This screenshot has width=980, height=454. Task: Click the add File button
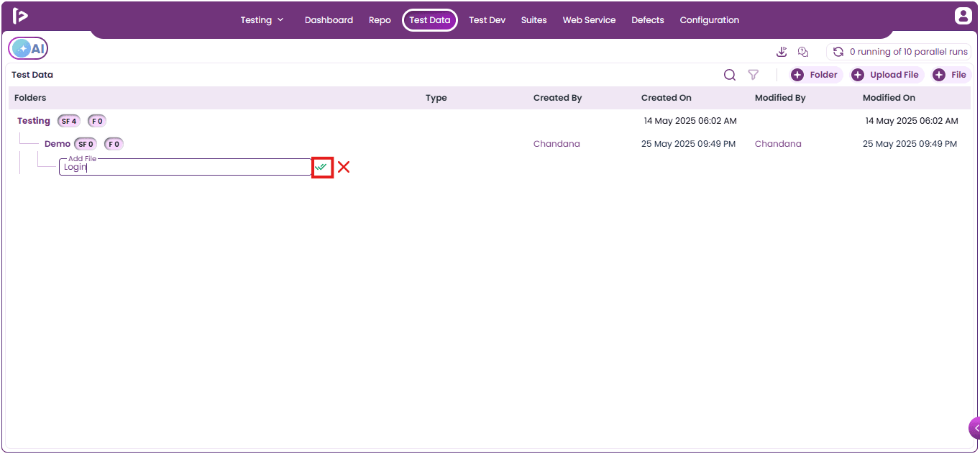point(951,75)
